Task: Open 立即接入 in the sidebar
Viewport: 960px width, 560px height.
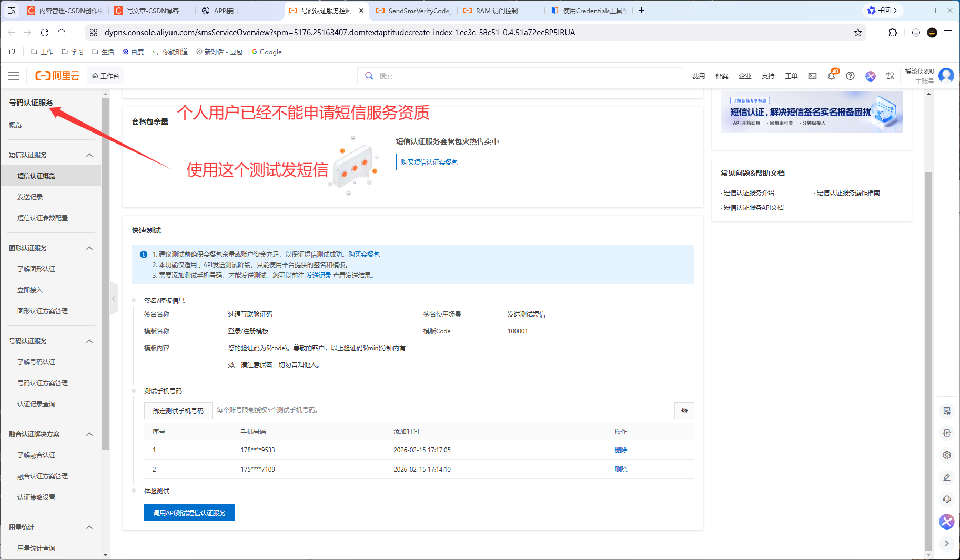Action: click(x=30, y=290)
